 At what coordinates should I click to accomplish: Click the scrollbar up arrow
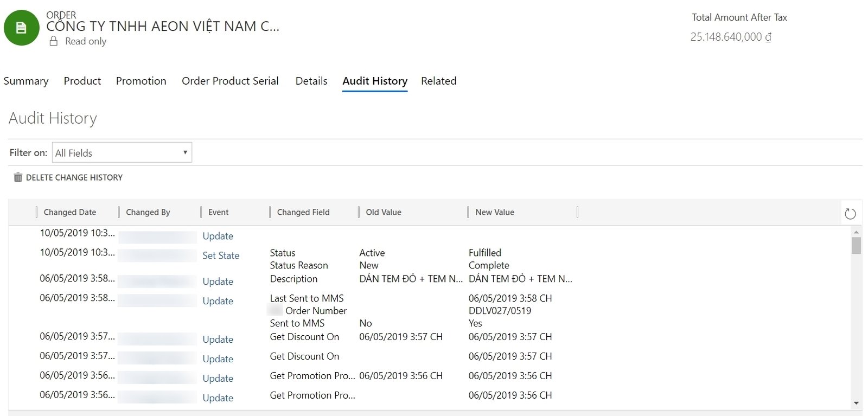[x=856, y=232]
